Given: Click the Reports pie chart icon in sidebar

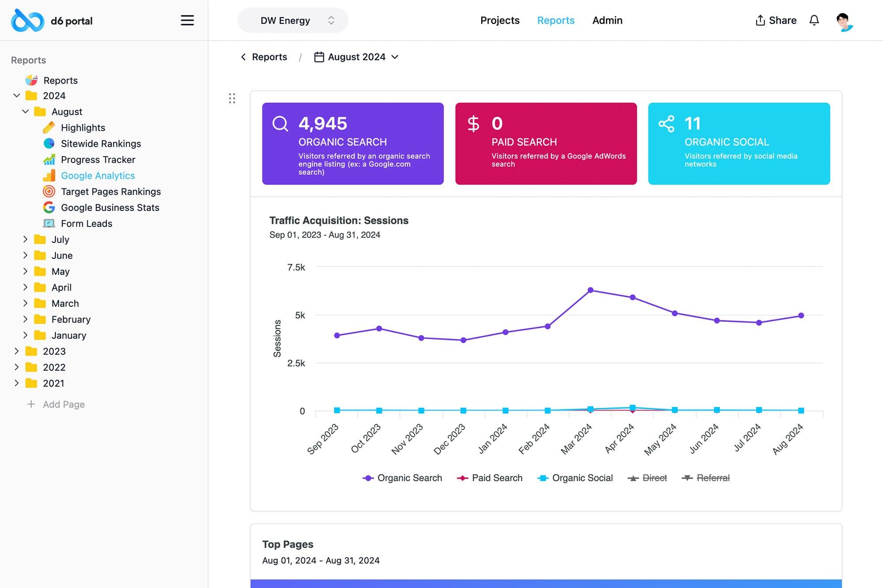Looking at the screenshot, I should coord(31,80).
